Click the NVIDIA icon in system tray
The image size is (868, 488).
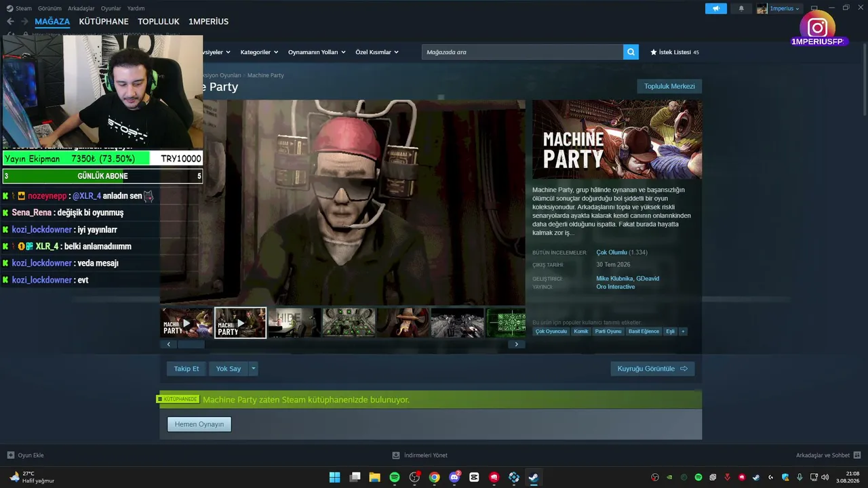click(669, 477)
